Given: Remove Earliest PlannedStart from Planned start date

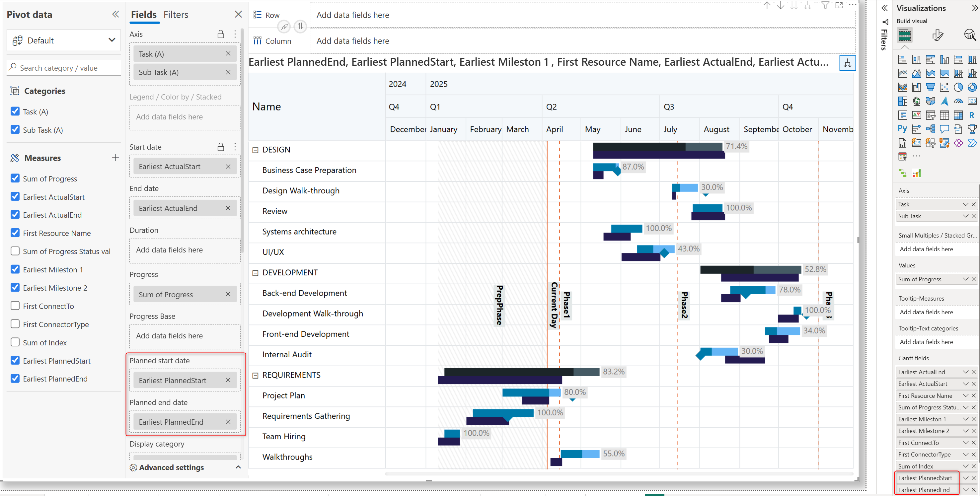Looking at the screenshot, I should click(228, 380).
